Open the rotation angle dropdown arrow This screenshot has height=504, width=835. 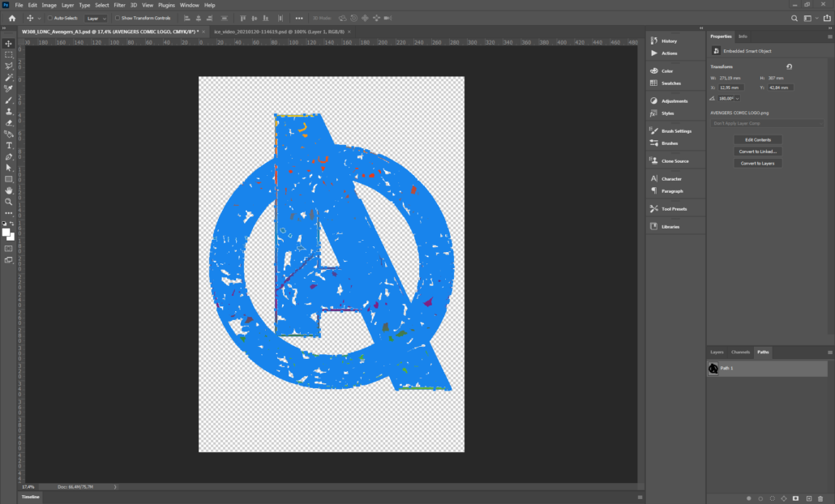pyautogui.click(x=738, y=99)
